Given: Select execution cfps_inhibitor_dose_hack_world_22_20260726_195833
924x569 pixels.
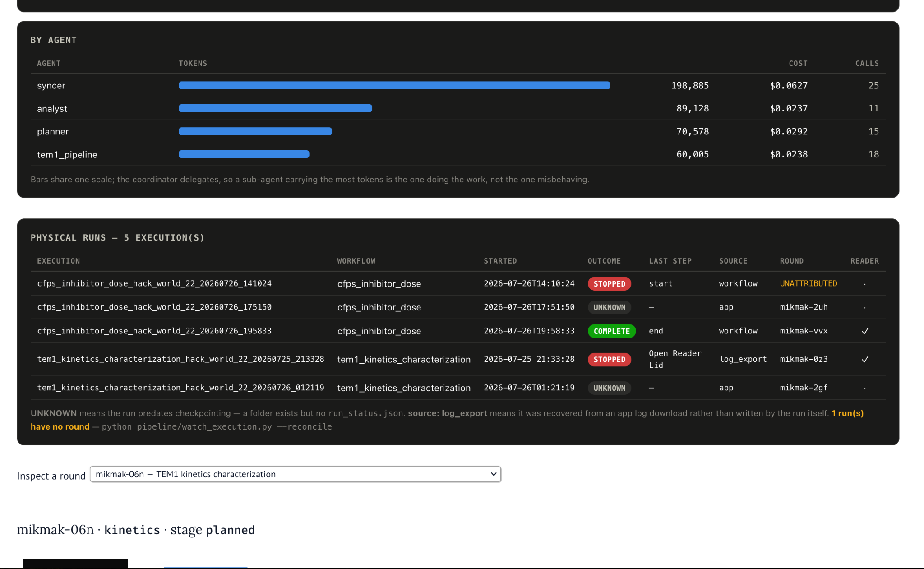Looking at the screenshot, I should point(154,331).
